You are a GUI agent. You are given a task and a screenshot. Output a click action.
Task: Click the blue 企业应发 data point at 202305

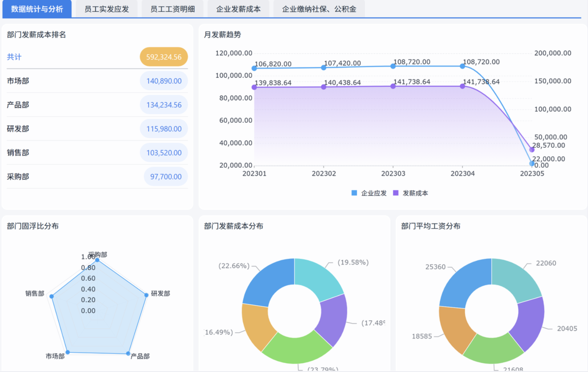(x=532, y=163)
